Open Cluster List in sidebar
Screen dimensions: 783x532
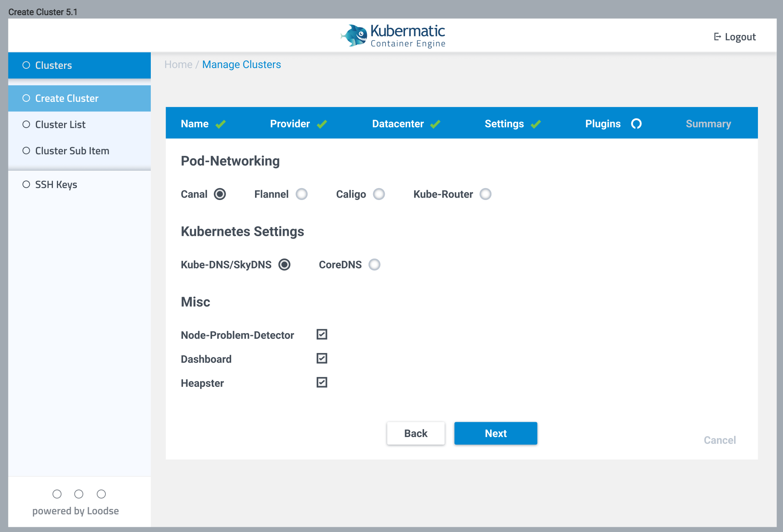[x=60, y=124]
